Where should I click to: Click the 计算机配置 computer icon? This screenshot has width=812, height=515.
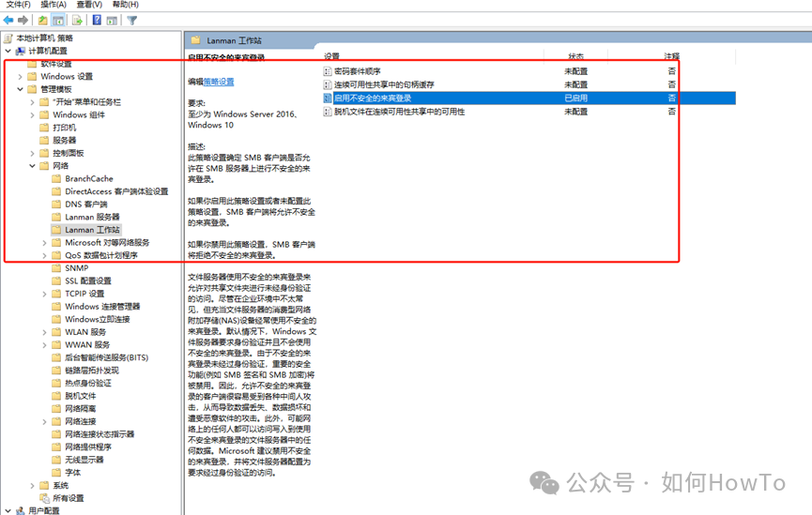tap(21, 51)
